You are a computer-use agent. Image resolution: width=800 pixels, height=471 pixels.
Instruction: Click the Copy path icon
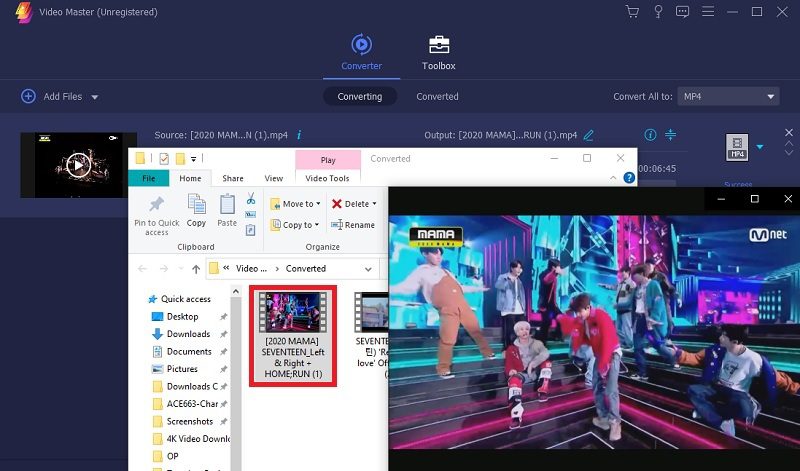[x=251, y=215]
